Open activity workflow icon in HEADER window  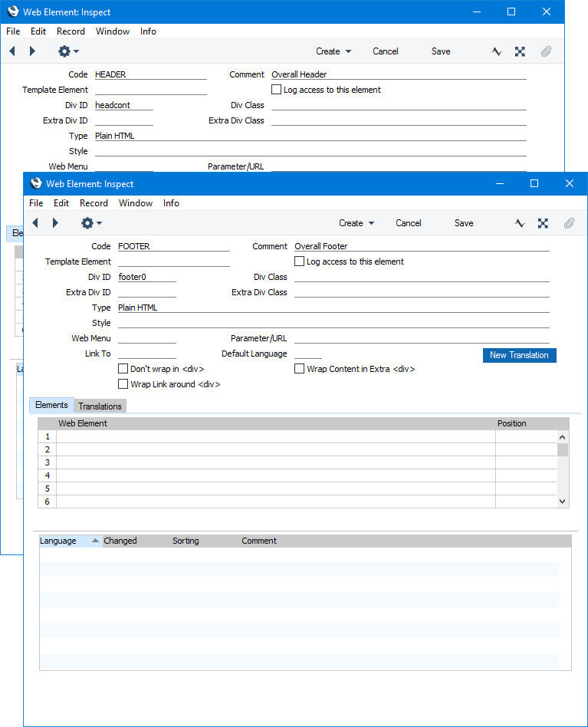click(x=497, y=51)
